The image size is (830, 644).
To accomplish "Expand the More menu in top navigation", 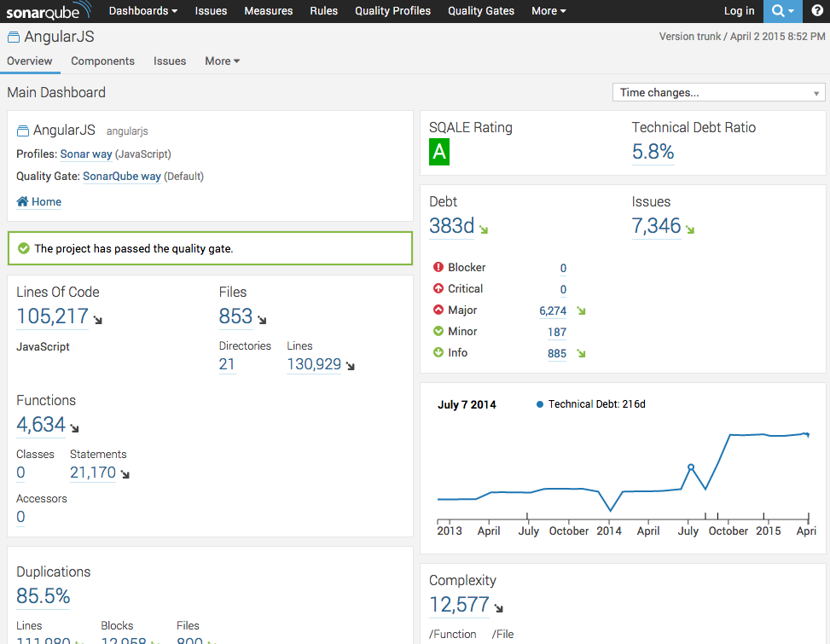I will point(548,11).
